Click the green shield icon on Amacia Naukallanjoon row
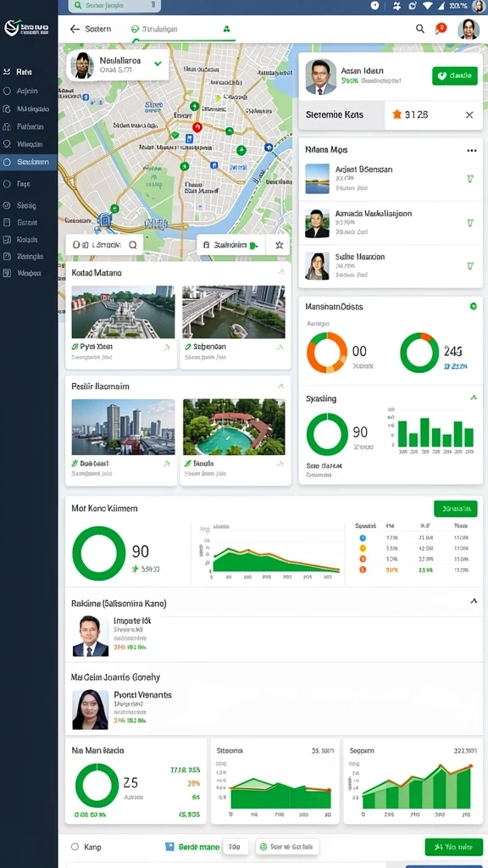The image size is (488, 868). [x=469, y=223]
